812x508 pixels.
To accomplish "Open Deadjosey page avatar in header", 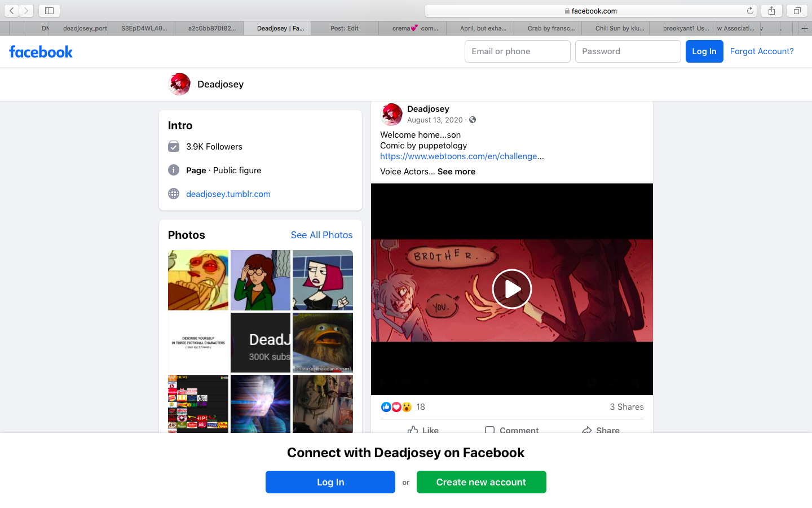I will 179,84.
